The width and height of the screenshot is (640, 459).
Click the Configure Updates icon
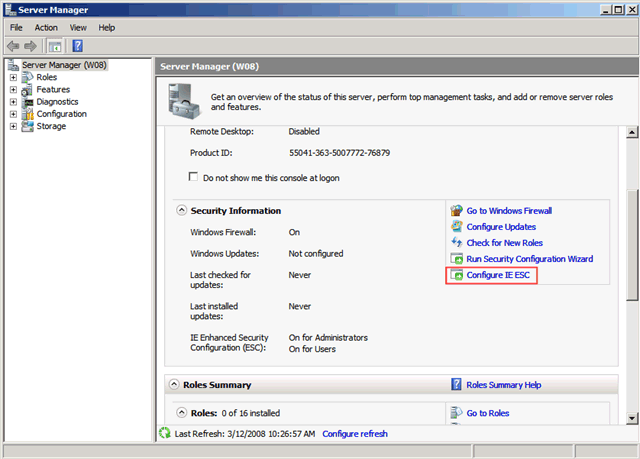(x=456, y=226)
